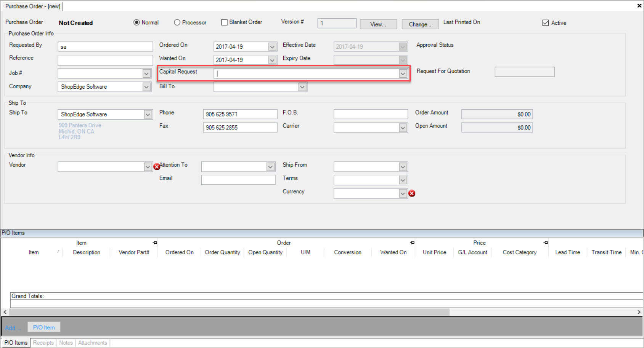This screenshot has width=644, height=348.
Task: Click the Description column header
Action: (87, 252)
